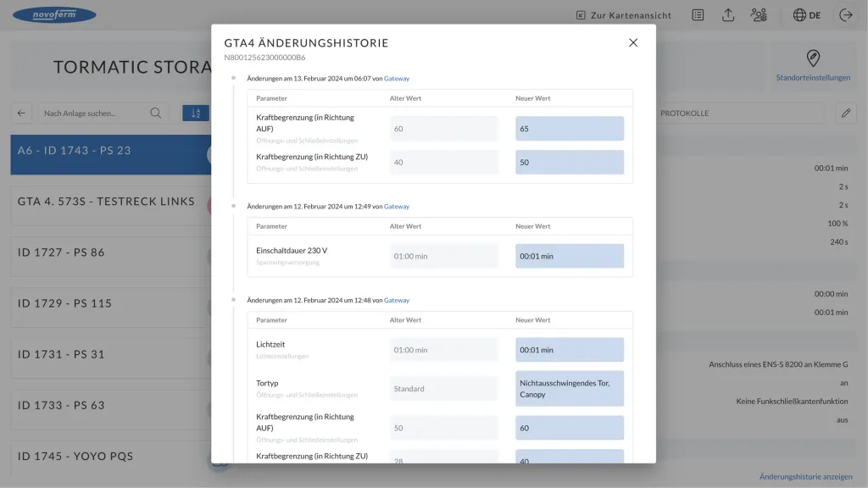
Task: Open the DE language selector
Action: (807, 15)
